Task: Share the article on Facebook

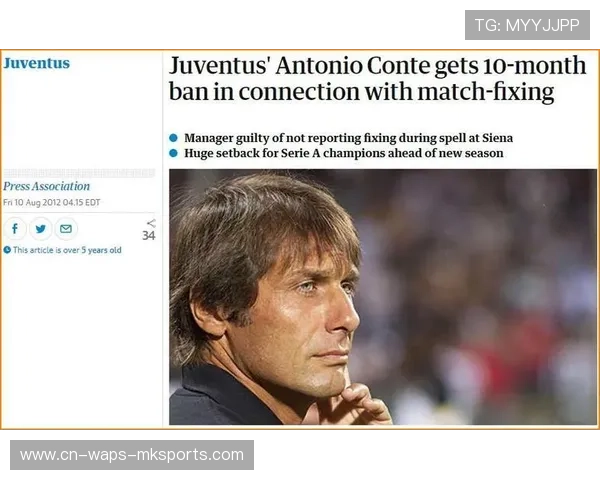Action: tap(15, 229)
